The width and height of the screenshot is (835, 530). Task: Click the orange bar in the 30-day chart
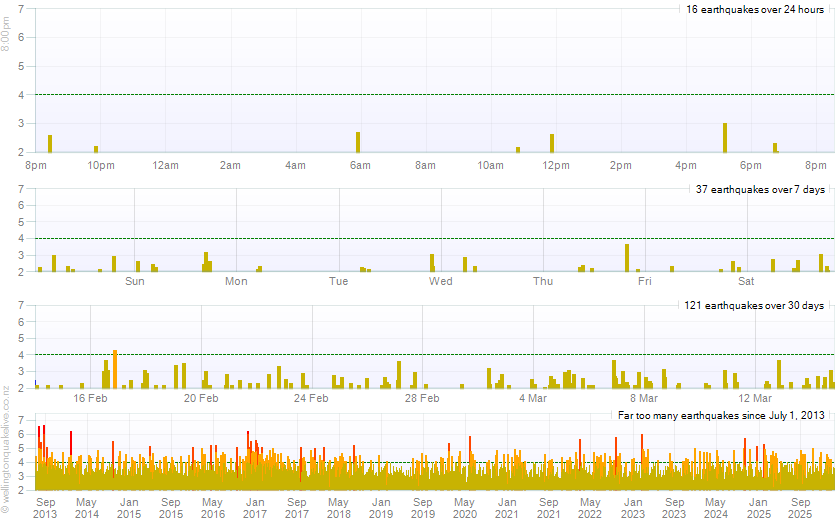[115, 369]
